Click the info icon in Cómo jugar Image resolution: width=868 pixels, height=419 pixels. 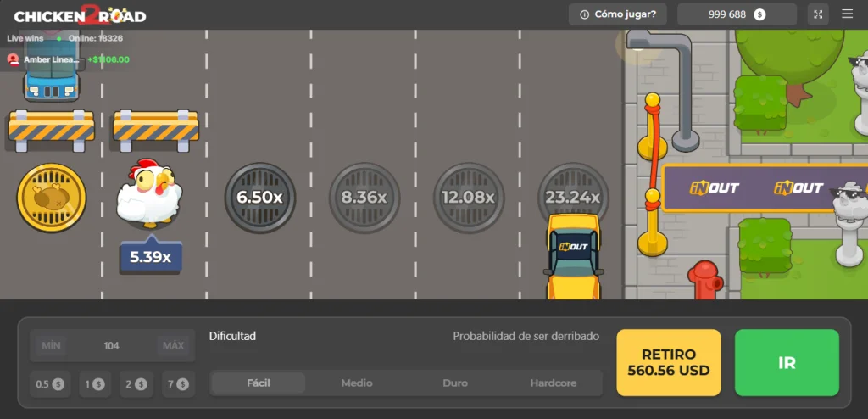584,14
